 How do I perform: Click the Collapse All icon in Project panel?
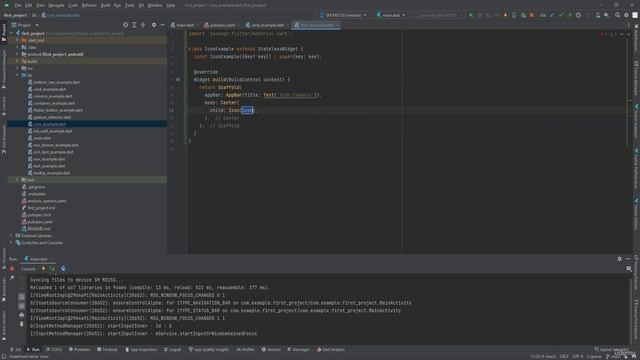(x=143, y=25)
